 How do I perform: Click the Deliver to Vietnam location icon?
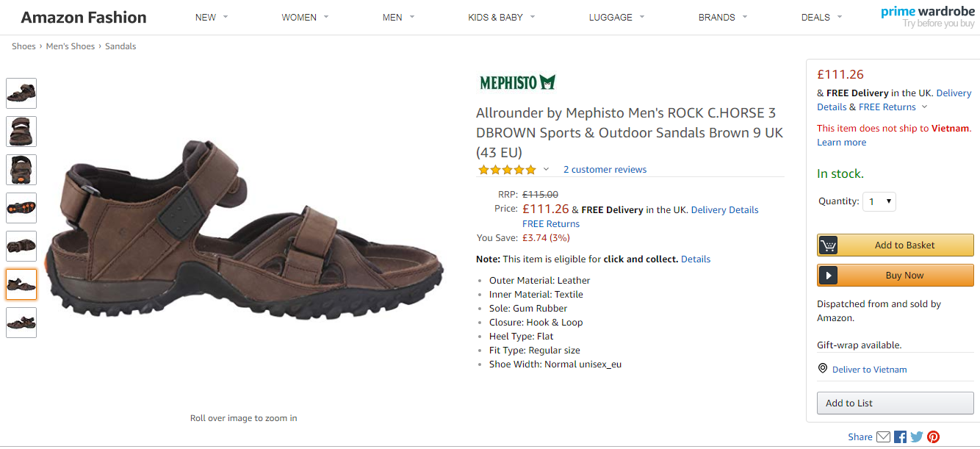(823, 369)
